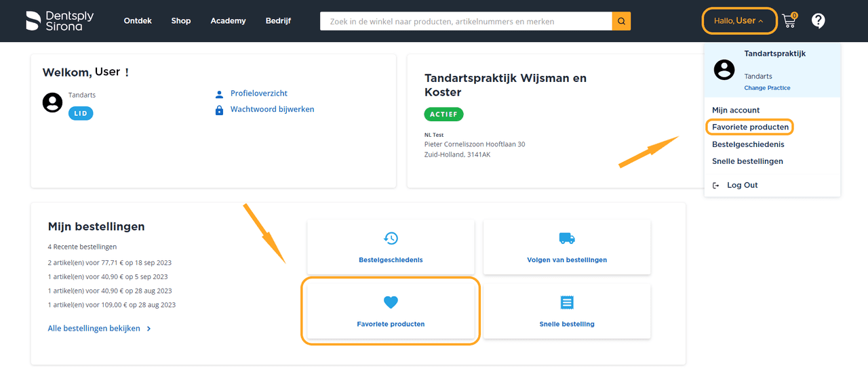
Task: Open the Ontdek navigation menu
Action: click(138, 21)
